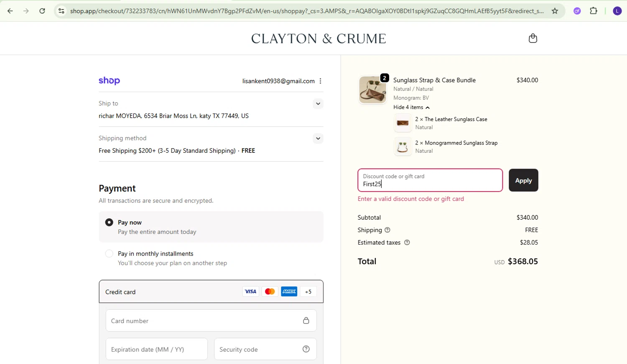Click the browser address bar URL
The width and height of the screenshot is (627, 364).
pos(307,11)
